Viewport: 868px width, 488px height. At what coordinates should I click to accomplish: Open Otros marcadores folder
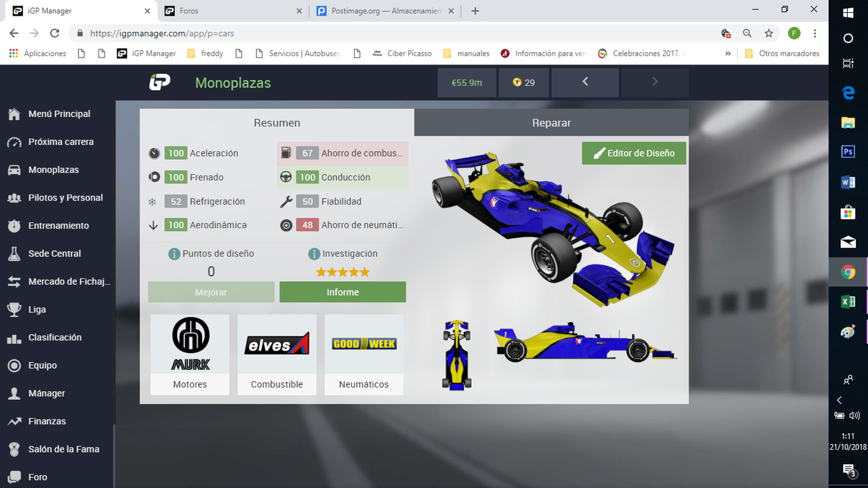point(782,54)
